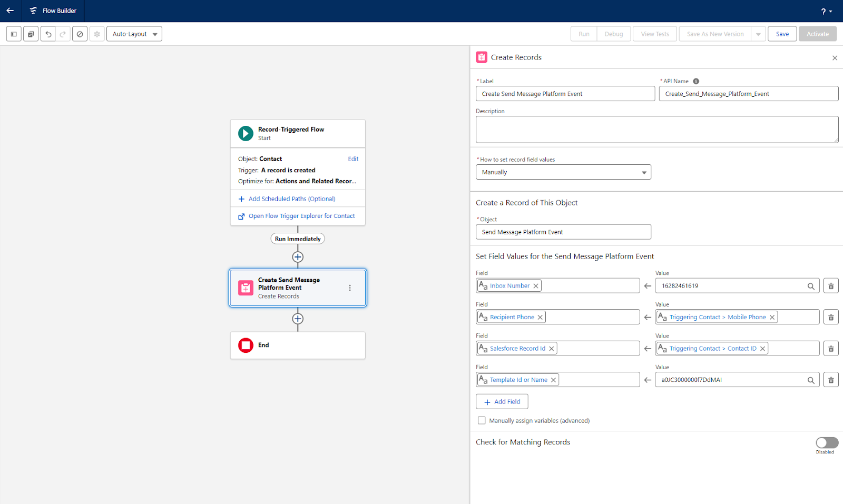Remove the Recipient Phone field pill
The width and height of the screenshot is (843, 504).
click(540, 317)
